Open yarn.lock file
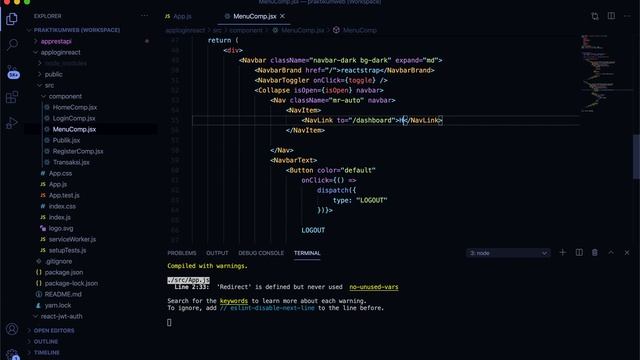The image size is (640, 360). pyautogui.click(x=58, y=306)
